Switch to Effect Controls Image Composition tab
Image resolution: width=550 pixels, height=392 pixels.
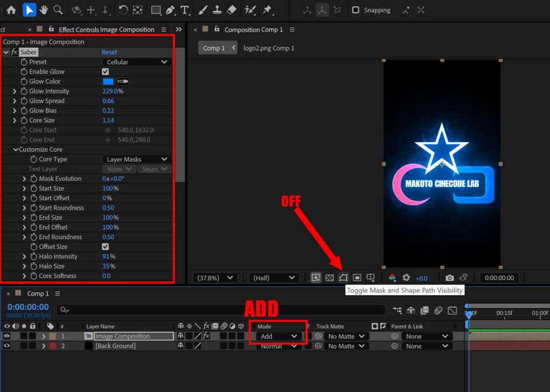click(x=106, y=30)
